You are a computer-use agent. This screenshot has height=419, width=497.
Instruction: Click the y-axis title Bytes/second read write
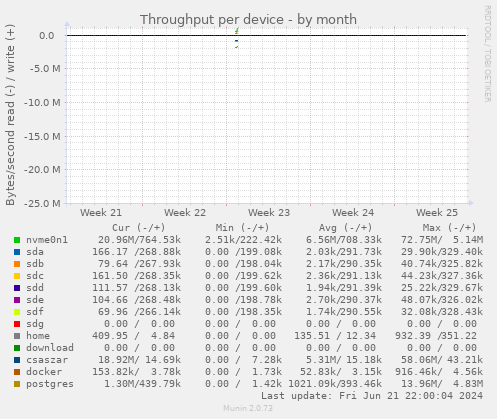tap(10, 115)
